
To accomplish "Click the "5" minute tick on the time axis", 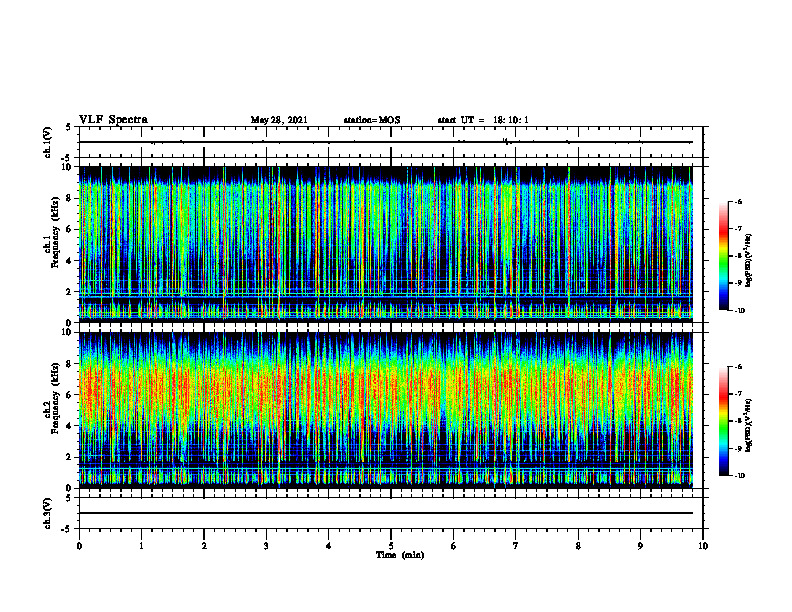I will point(391,546).
